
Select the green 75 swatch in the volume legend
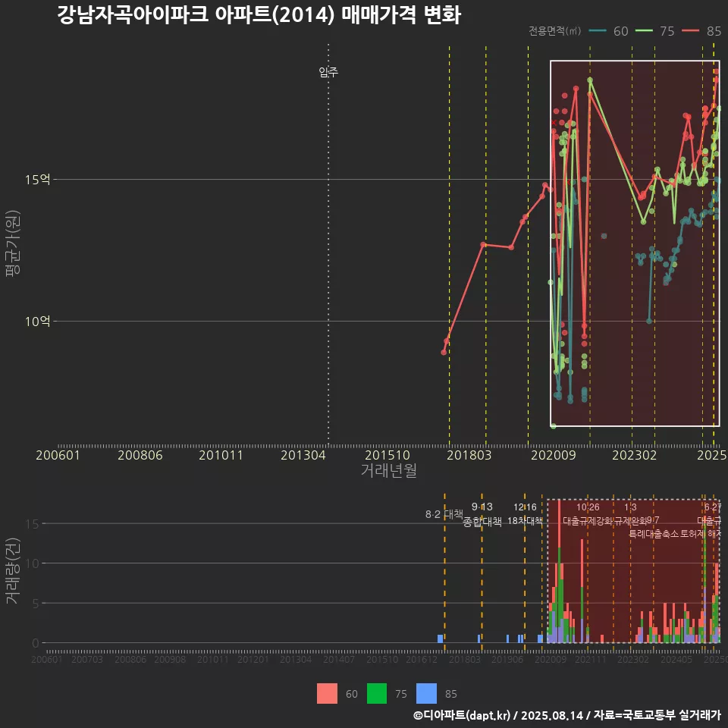[377, 694]
